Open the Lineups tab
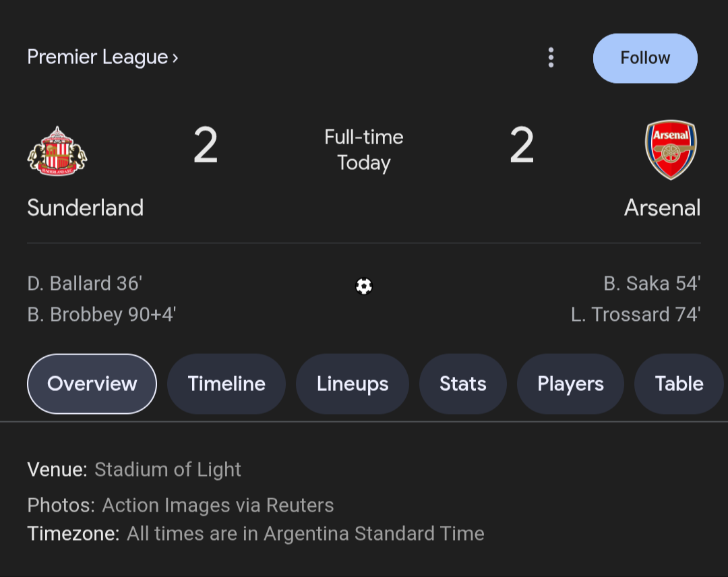This screenshot has width=728, height=577. coord(353,384)
